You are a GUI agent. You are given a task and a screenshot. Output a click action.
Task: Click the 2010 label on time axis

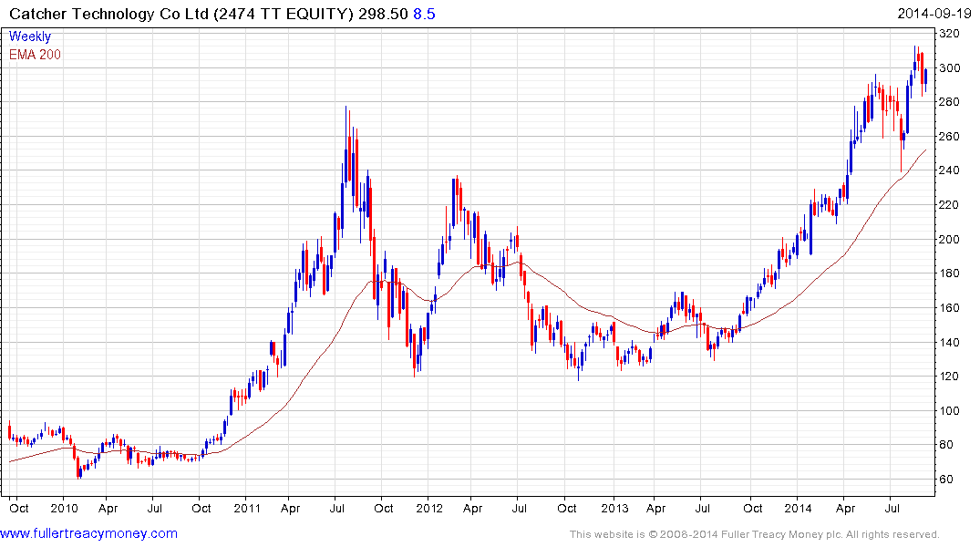tap(64, 508)
